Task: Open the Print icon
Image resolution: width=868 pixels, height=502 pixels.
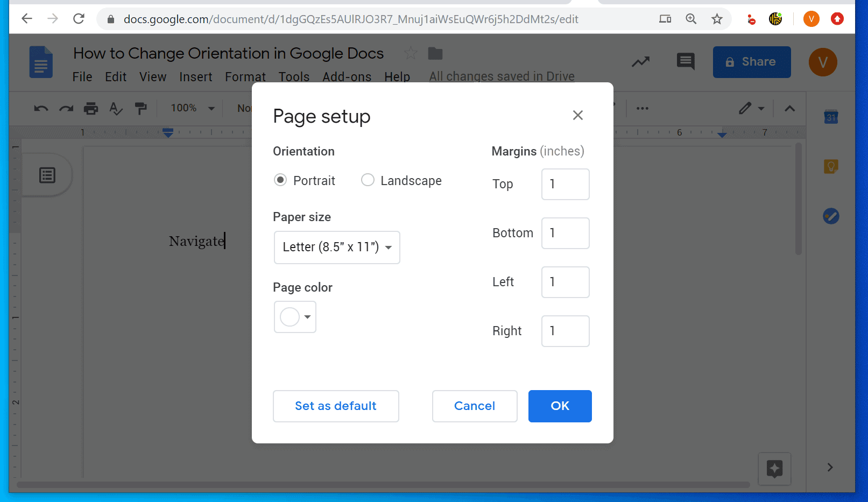Action: click(x=90, y=108)
